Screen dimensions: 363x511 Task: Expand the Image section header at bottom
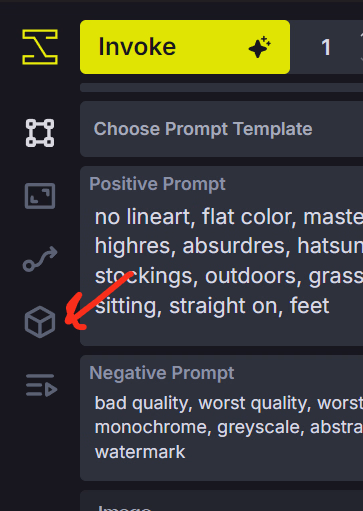(x=221, y=501)
